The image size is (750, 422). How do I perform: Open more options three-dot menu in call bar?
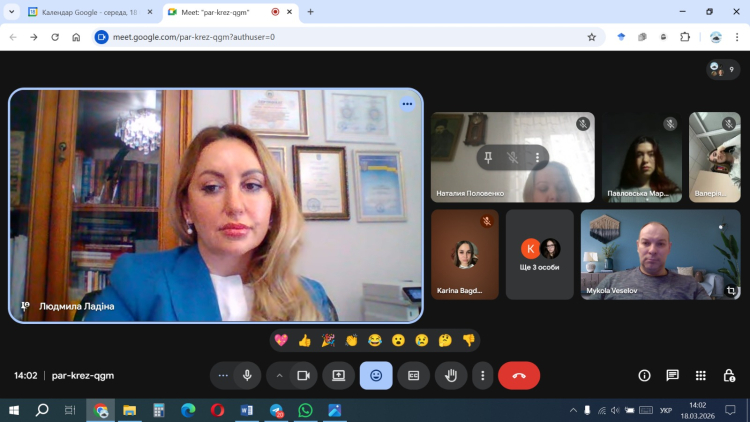coord(483,375)
